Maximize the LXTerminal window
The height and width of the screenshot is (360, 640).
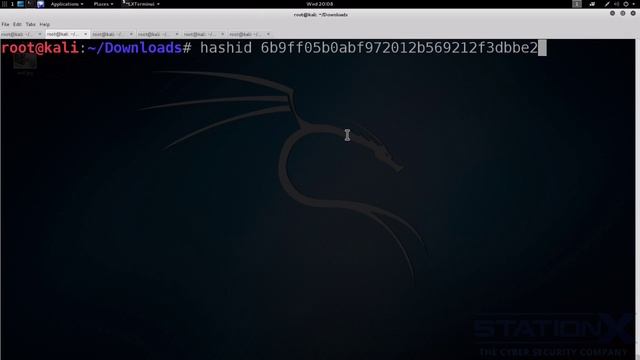622,13
